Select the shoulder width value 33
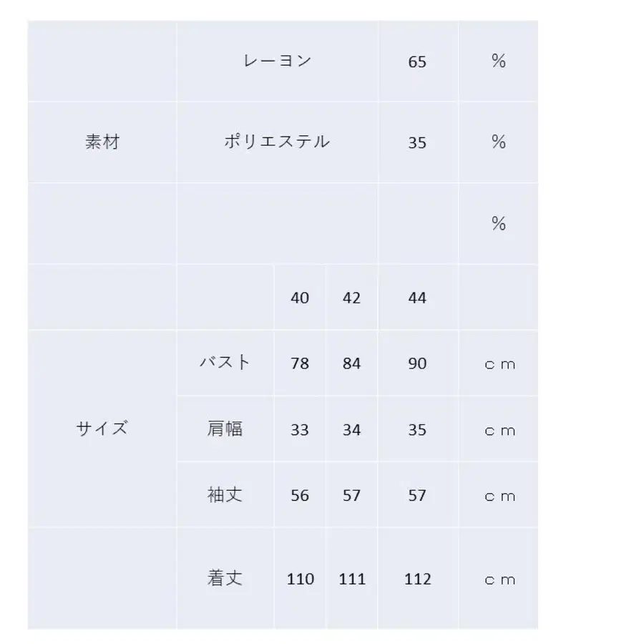 (x=300, y=430)
